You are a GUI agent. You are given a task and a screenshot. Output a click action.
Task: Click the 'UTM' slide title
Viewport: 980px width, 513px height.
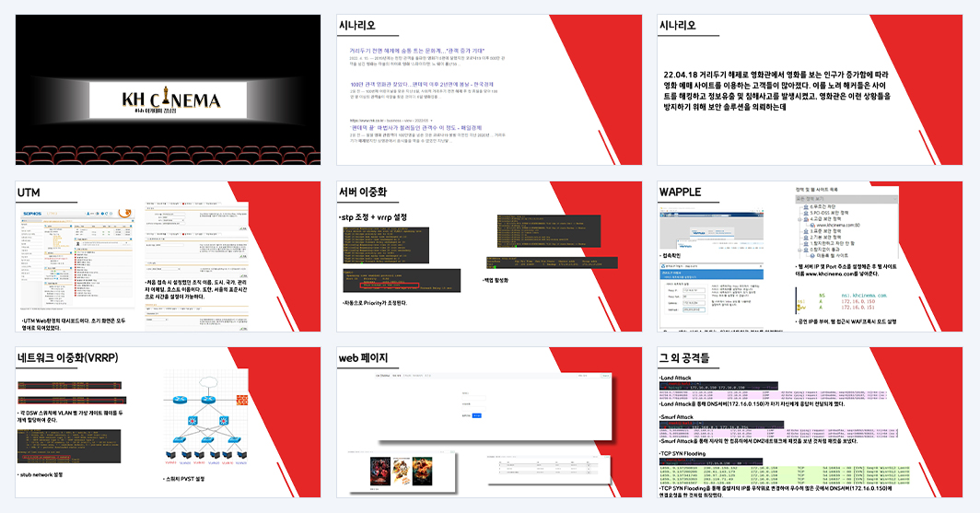point(29,192)
